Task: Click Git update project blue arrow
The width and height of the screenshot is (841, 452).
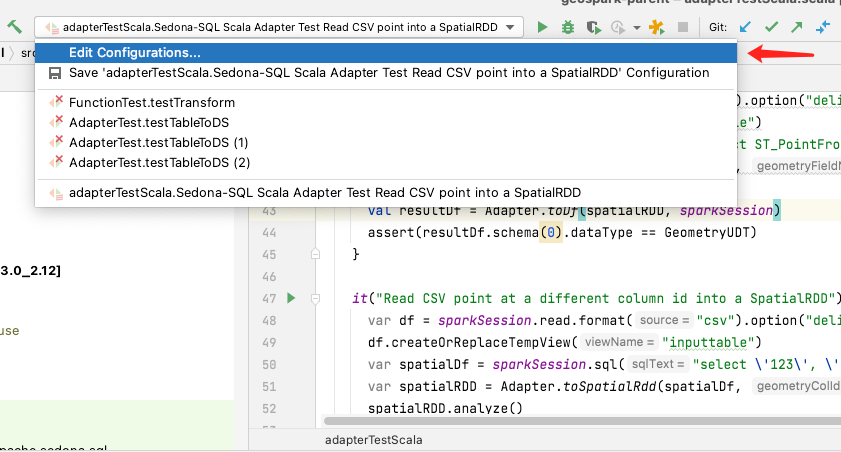Action: [x=746, y=27]
